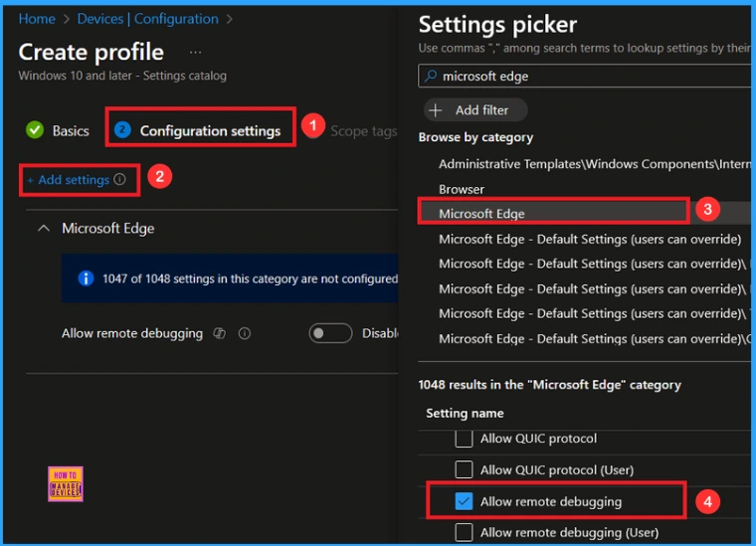This screenshot has height=546, width=756.
Task: Check the Allow QUIC protocol checkbox
Action: click(464, 439)
